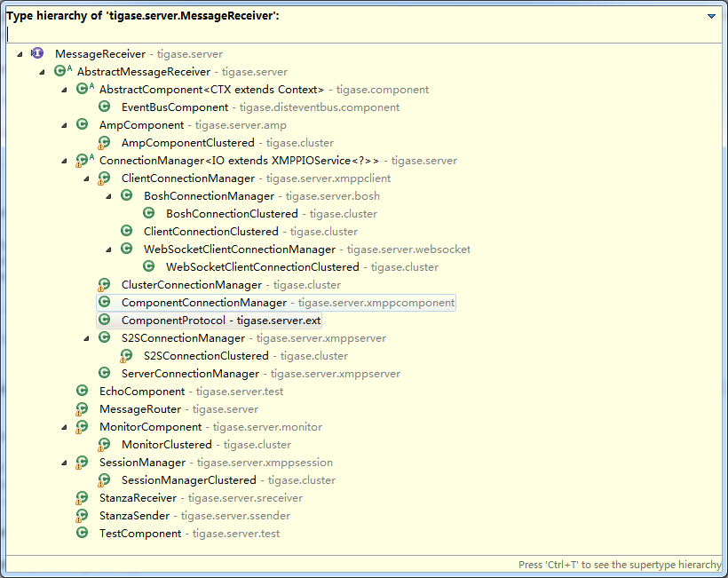Click the ClientConnectionManager class icon
Image resolution: width=728 pixels, height=578 pixels.
[x=104, y=178]
